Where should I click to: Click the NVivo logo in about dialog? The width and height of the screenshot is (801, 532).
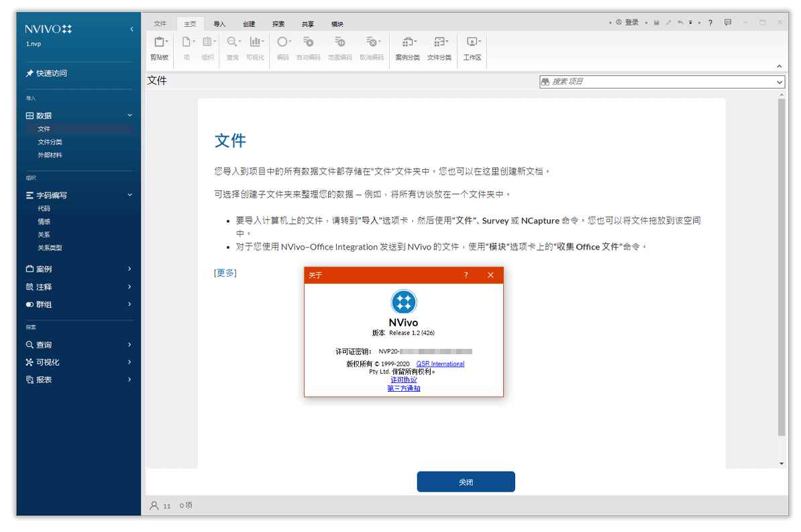click(404, 302)
